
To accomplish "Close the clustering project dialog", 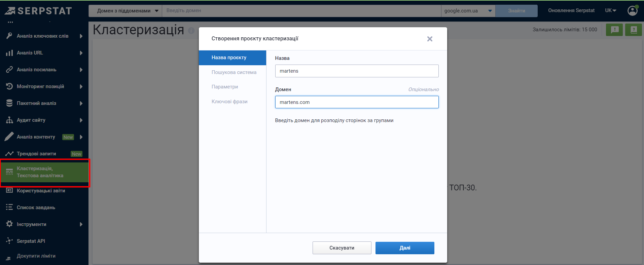I will pyautogui.click(x=430, y=39).
